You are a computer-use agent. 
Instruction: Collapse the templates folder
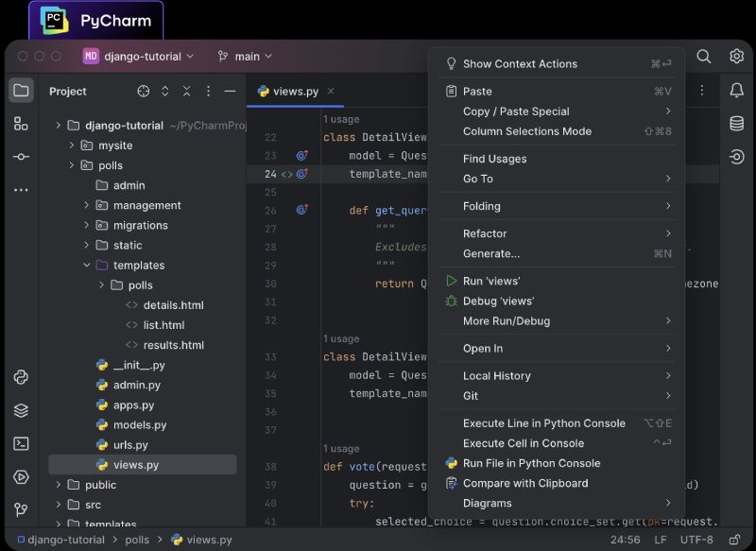pos(86,265)
